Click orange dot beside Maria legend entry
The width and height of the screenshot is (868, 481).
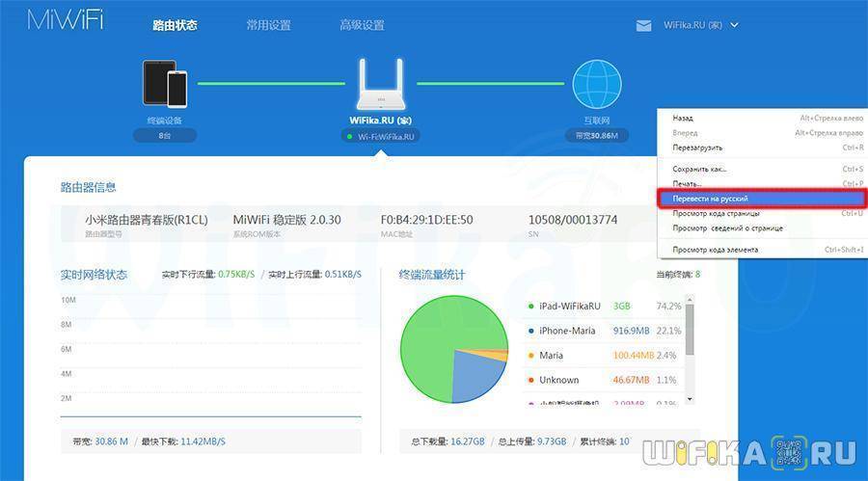coord(531,356)
